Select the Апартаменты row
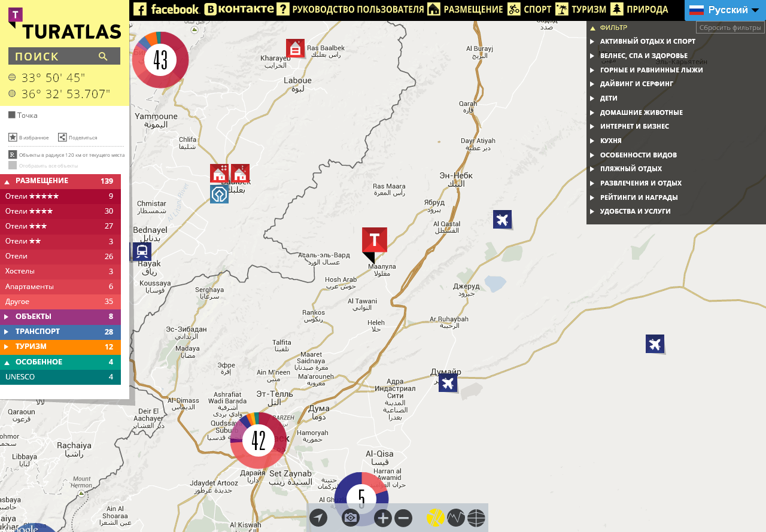Viewport: 766px width, 532px height. click(x=60, y=287)
